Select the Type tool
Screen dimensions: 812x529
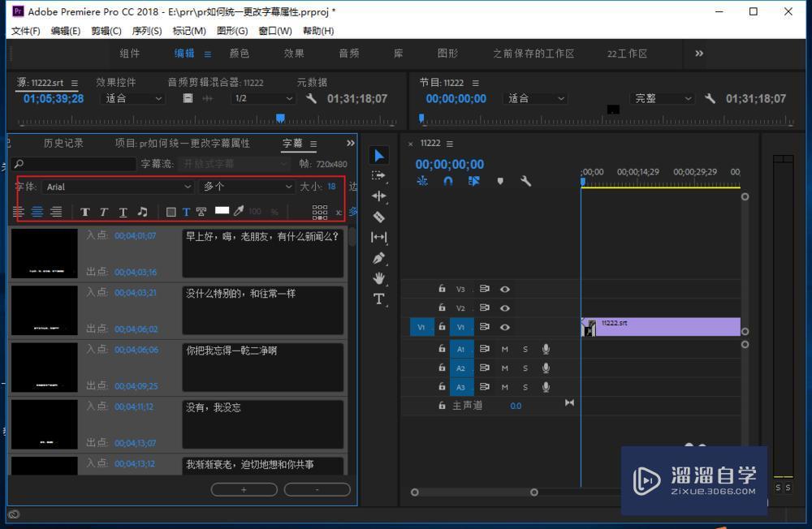(379, 299)
